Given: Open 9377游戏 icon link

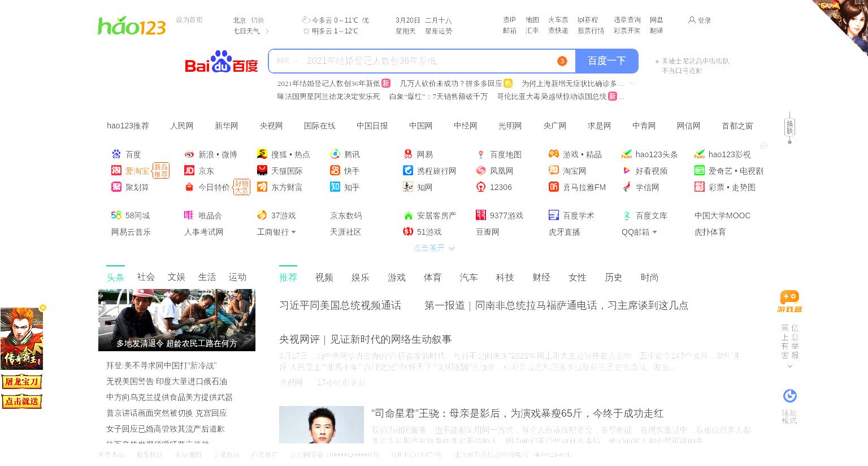Looking at the screenshot, I should coord(481,215).
